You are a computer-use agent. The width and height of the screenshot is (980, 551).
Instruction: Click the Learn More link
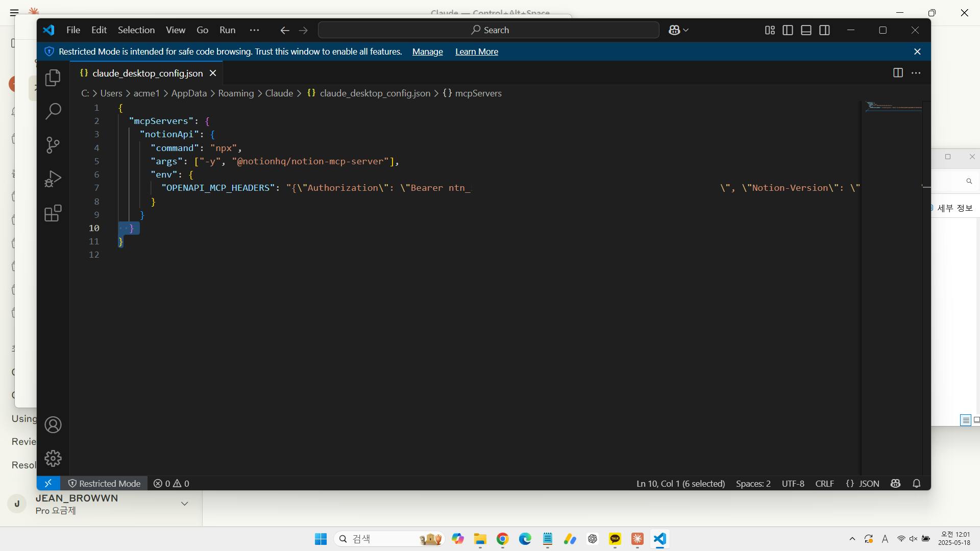[x=476, y=52]
